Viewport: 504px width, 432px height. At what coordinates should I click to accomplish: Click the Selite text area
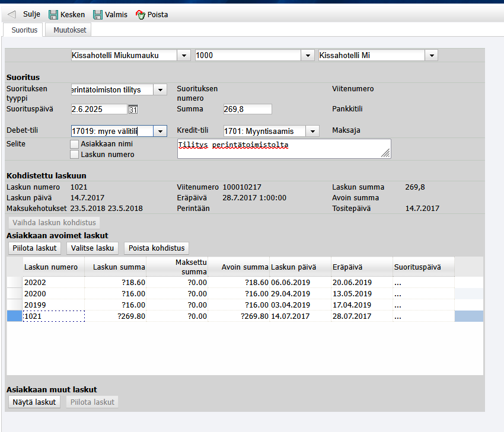point(284,149)
